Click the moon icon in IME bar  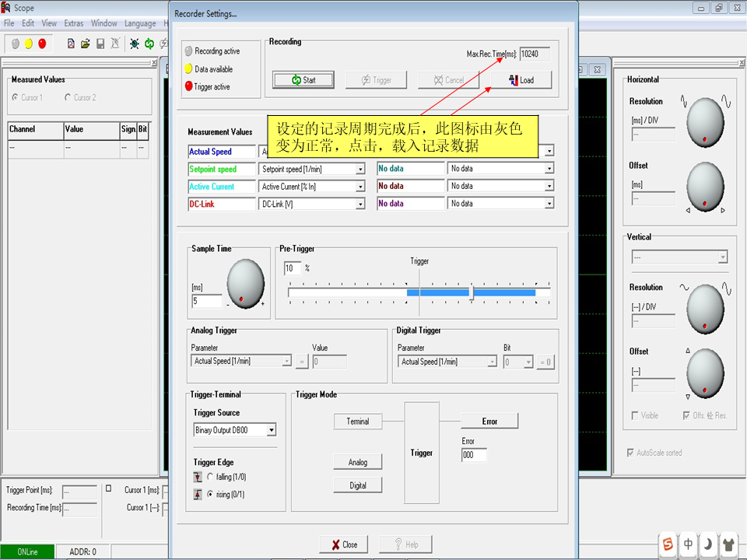708,544
